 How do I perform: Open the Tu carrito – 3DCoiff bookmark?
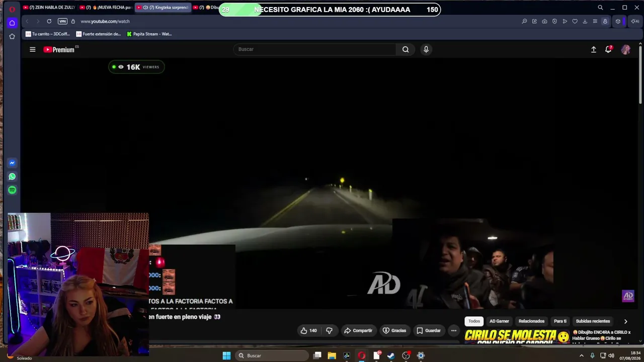(48, 34)
